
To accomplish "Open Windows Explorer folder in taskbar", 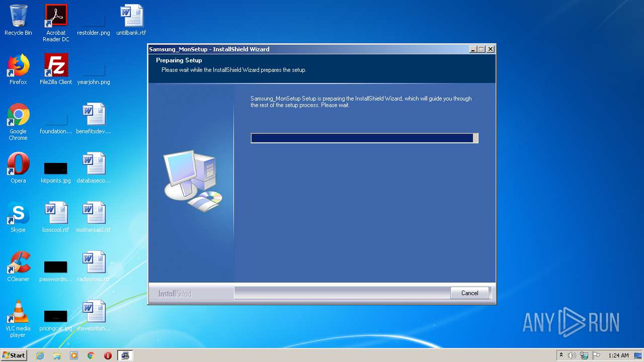I will [57, 355].
